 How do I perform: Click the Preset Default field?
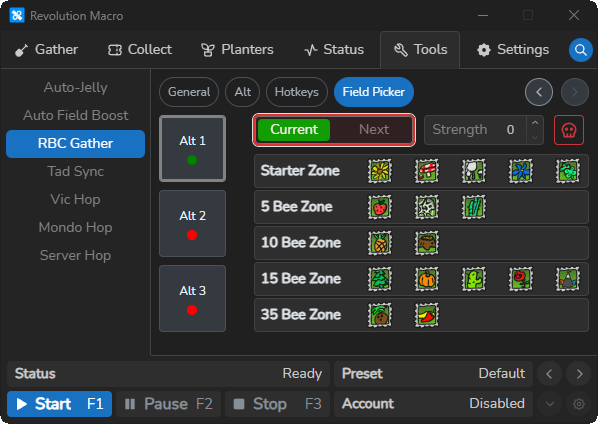click(433, 374)
